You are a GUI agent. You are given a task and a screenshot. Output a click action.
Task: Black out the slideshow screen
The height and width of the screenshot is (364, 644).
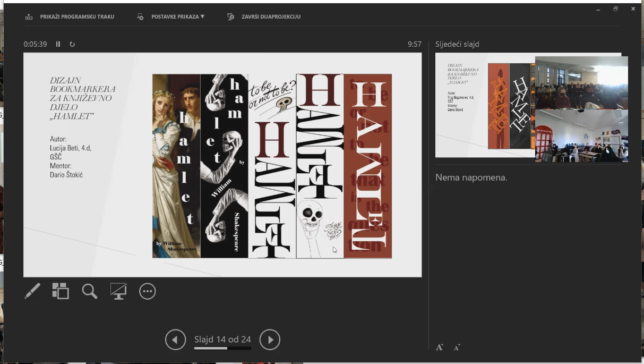click(118, 291)
